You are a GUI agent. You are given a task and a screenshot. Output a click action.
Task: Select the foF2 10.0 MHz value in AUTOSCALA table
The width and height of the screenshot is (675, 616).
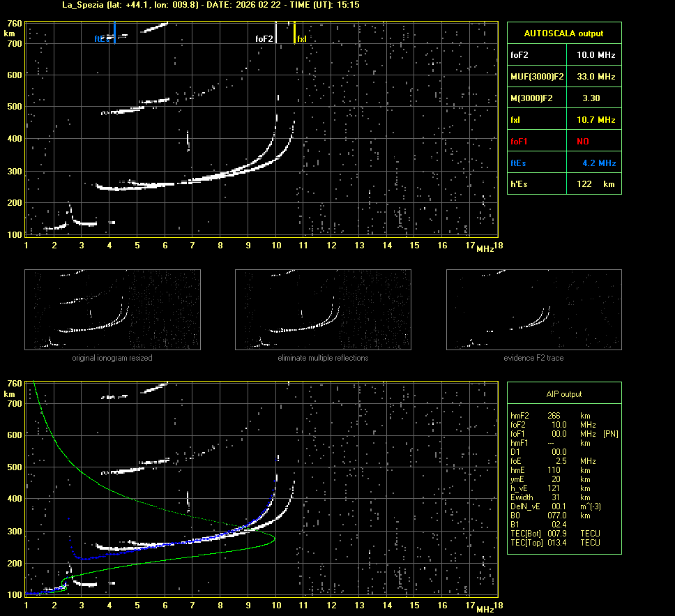tap(595, 54)
